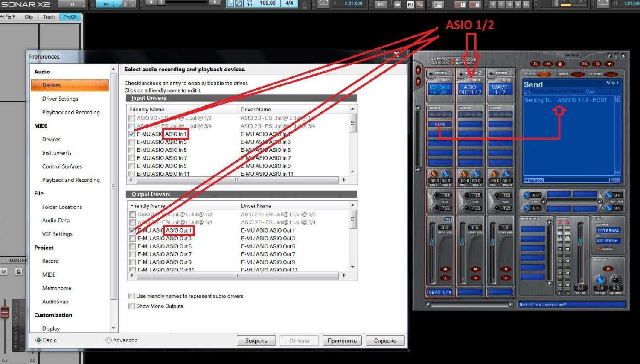
Task: Toggle the FX button in E-MU toolbar
Action: click(x=585, y=64)
